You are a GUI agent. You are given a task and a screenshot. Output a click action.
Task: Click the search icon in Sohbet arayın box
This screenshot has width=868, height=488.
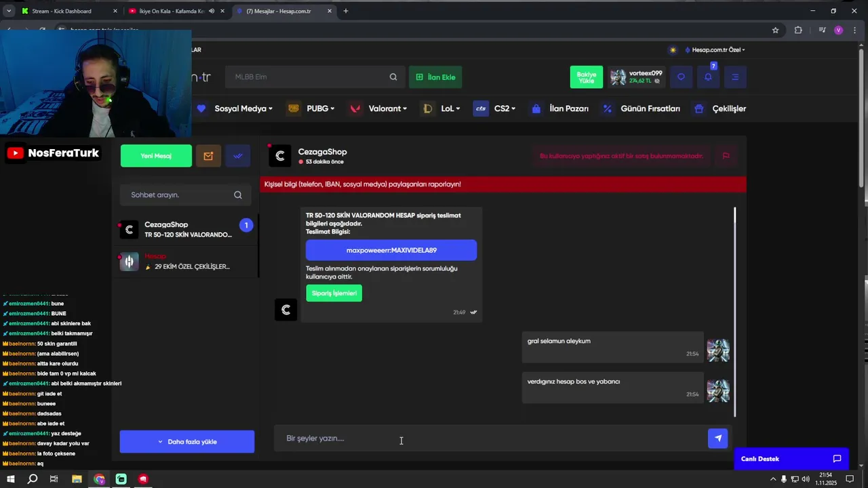(x=238, y=195)
